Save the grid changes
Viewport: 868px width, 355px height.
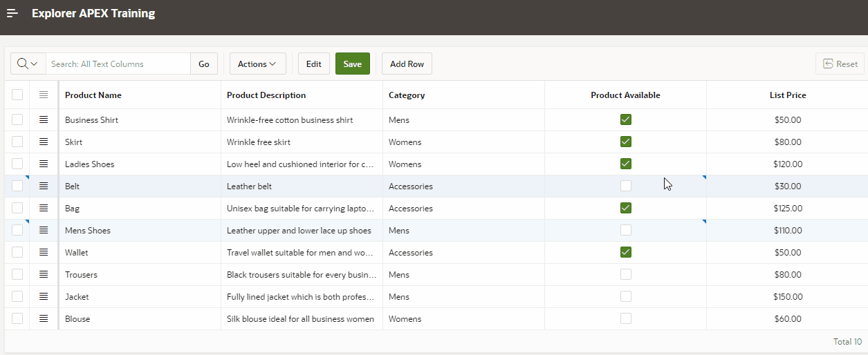click(x=353, y=64)
